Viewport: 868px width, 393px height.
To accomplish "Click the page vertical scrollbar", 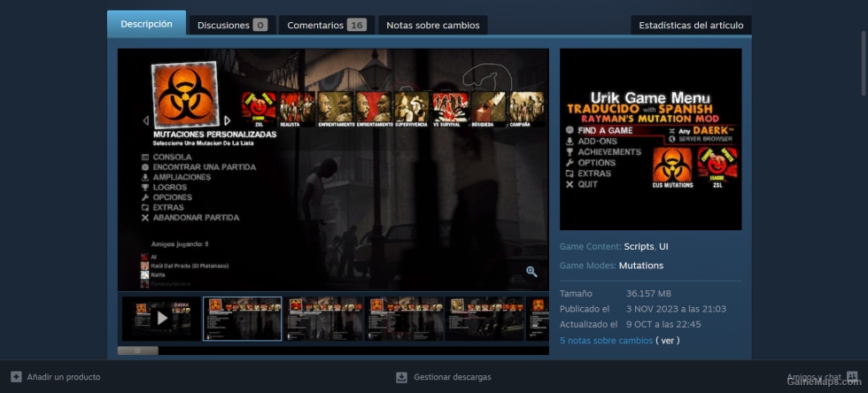I will (863, 63).
